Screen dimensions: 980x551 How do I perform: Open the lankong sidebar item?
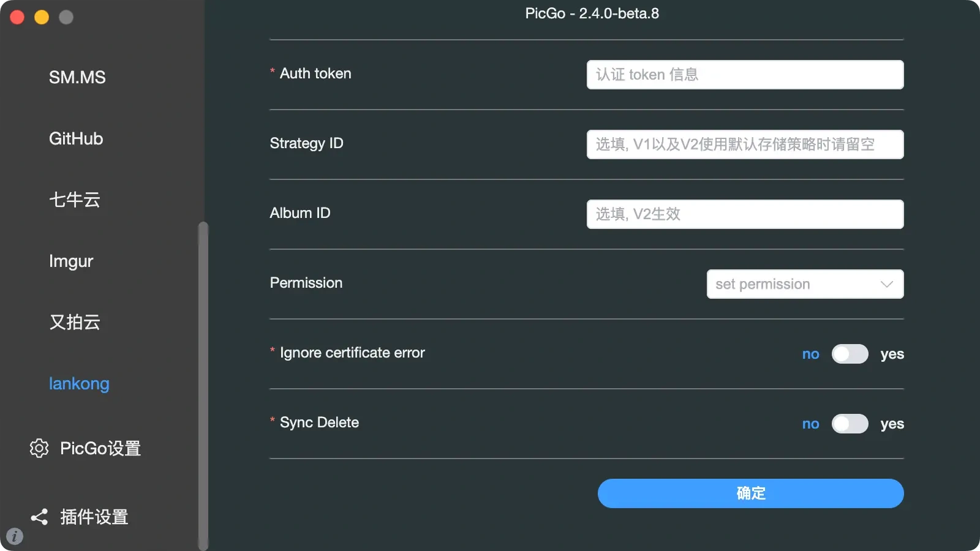[x=79, y=383]
